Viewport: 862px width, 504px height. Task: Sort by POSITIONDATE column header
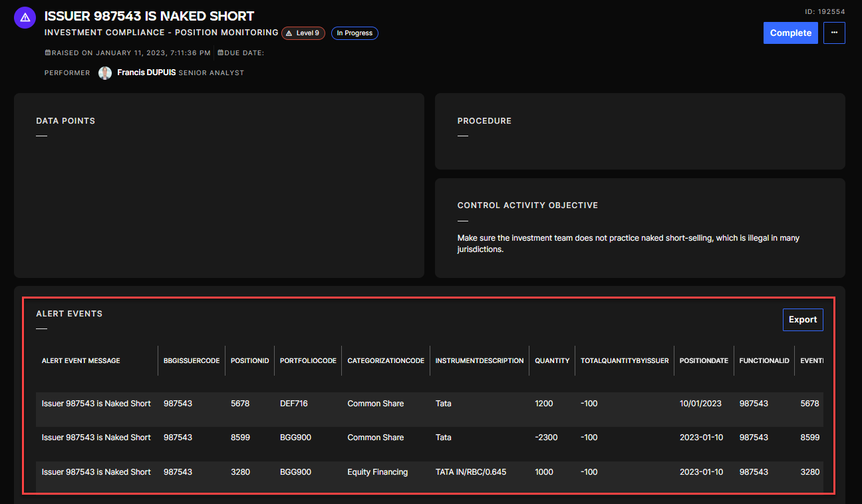click(x=704, y=360)
